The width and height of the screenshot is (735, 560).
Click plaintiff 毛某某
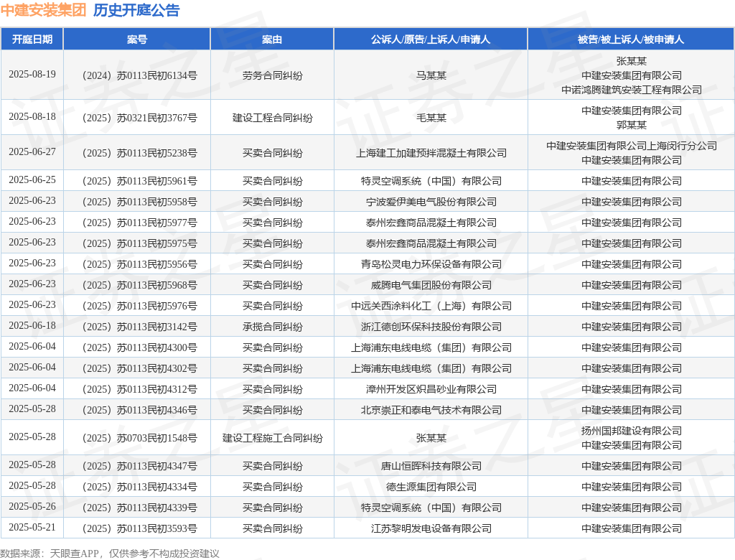point(431,118)
